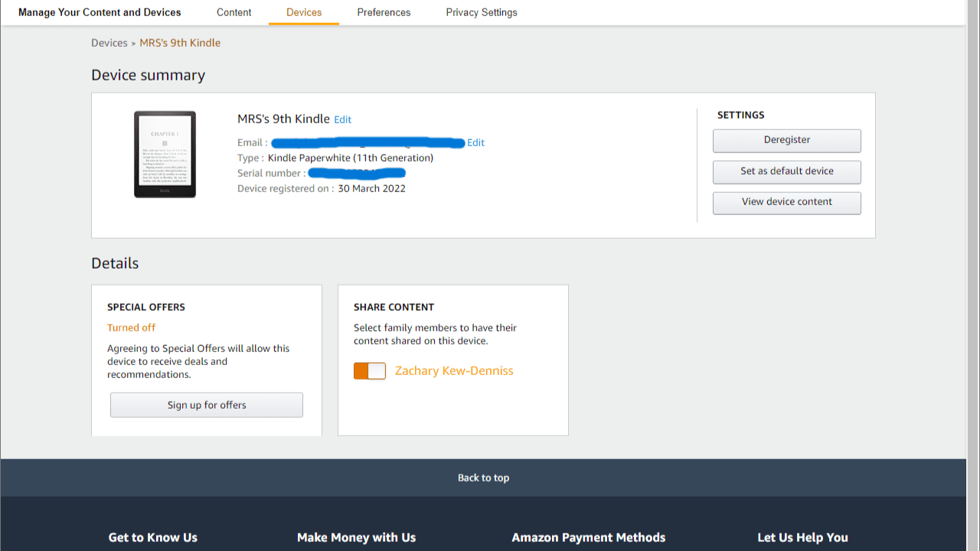Click the Zachary Kew-Denniss name label

pyautogui.click(x=454, y=371)
